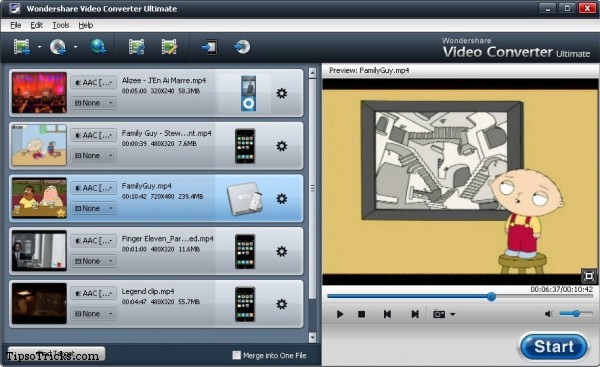Image resolution: width=600 pixels, height=367 pixels.
Task: Click the file list scroll down arrow
Action: [312, 337]
